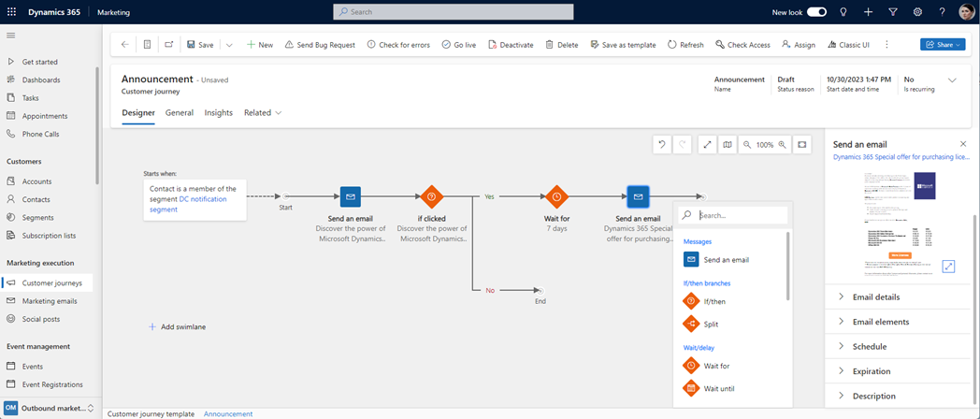
Task: Close the Send an email panel
Action: click(x=963, y=144)
